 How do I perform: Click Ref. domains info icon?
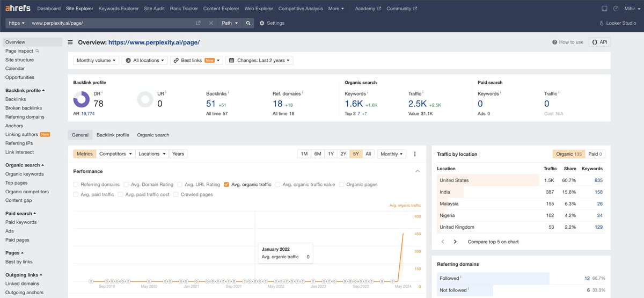point(303,92)
